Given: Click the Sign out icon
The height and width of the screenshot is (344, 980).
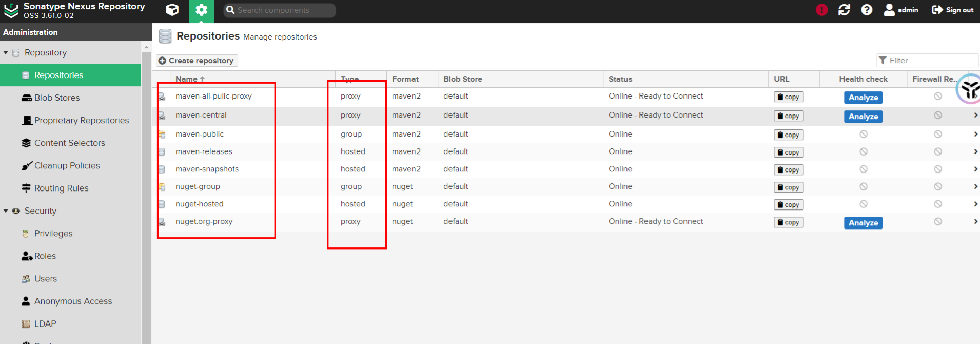Looking at the screenshot, I should (937, 10).
